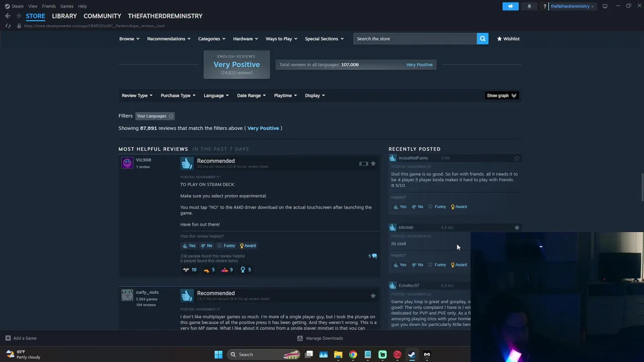Open the Display dropdown
The width and height of the screenshot is (644, 362).
point(315,96)
